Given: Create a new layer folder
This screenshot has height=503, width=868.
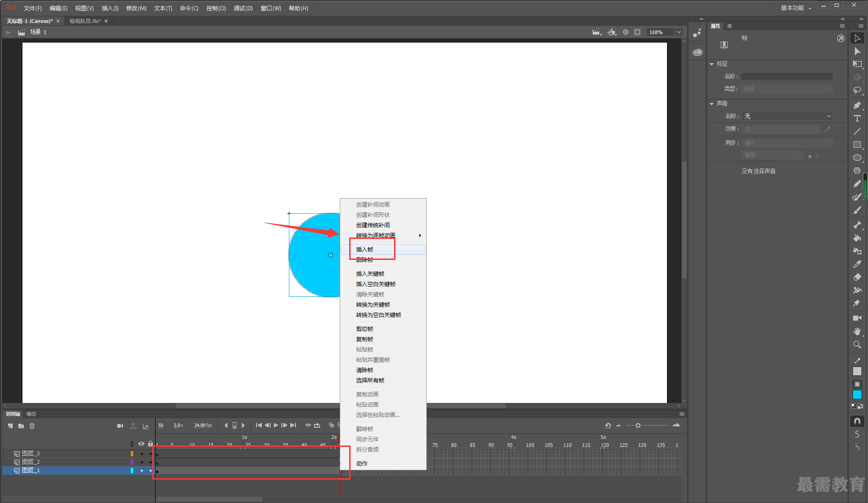Looking at the screenshot, I should (x=21, y=426).
